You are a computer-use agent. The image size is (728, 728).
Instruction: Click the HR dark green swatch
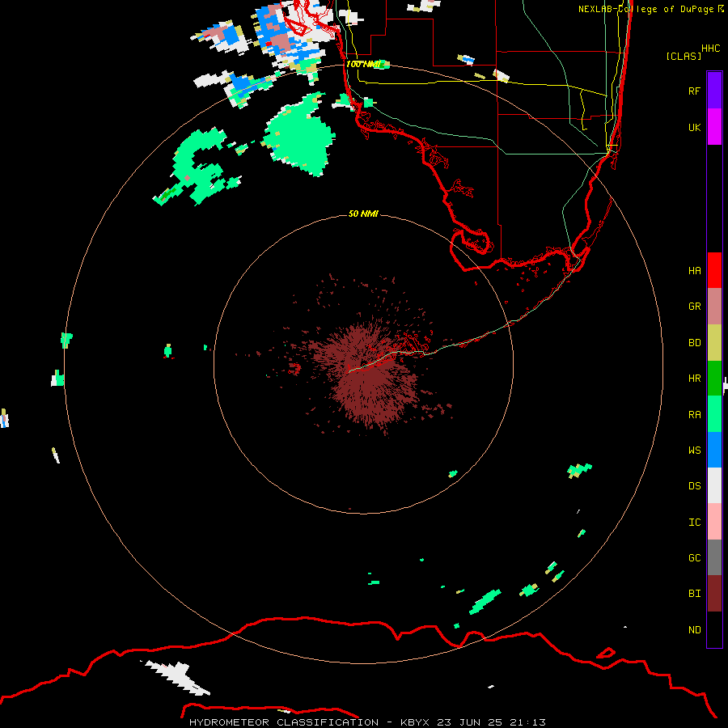tap(714, 379)
